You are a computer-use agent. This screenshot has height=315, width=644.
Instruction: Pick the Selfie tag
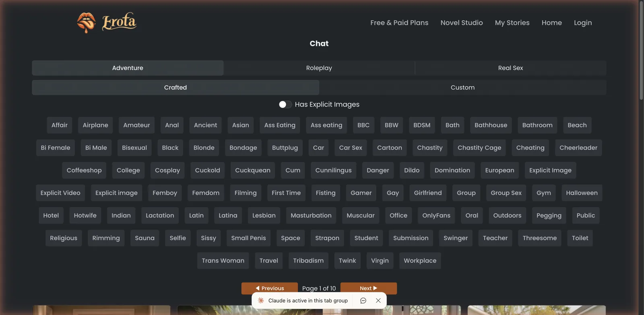[x=178, y=238]
